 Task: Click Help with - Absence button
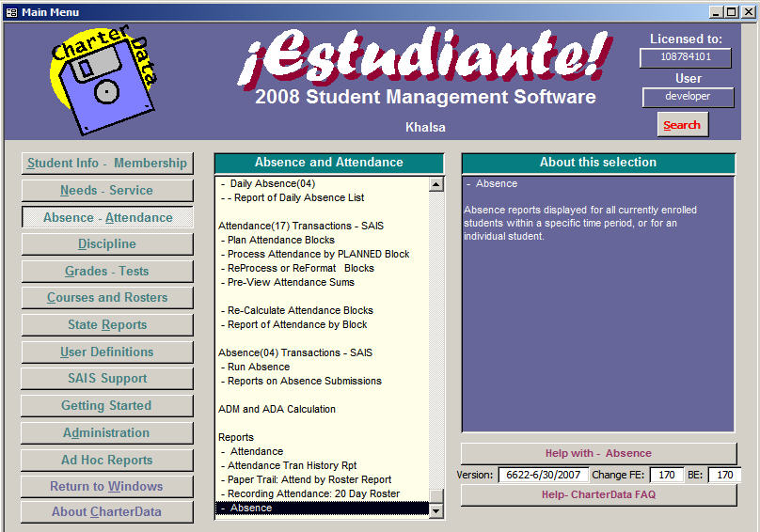[598, 453]
